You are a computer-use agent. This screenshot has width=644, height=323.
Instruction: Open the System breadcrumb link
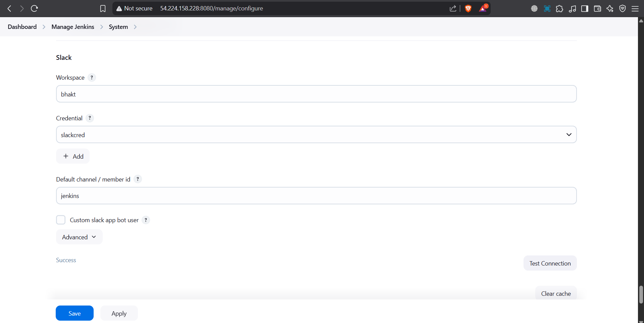point(118,27)
